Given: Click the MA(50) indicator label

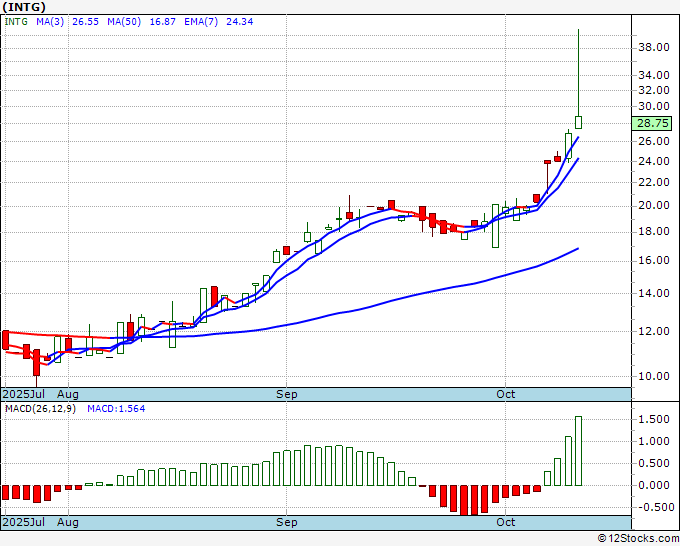Looking at the screenshot, I should [124, 22].
